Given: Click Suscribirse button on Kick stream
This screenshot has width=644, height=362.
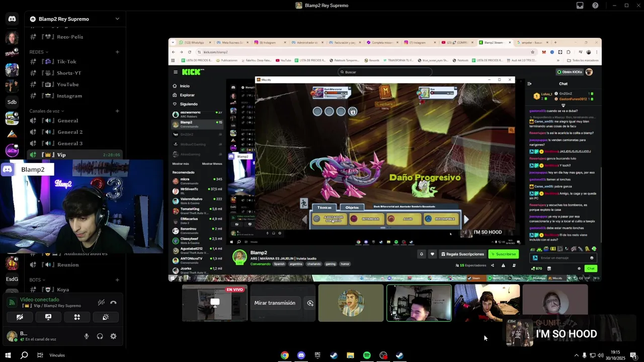Looking at the screenshot, I should [x=504, y=254].
